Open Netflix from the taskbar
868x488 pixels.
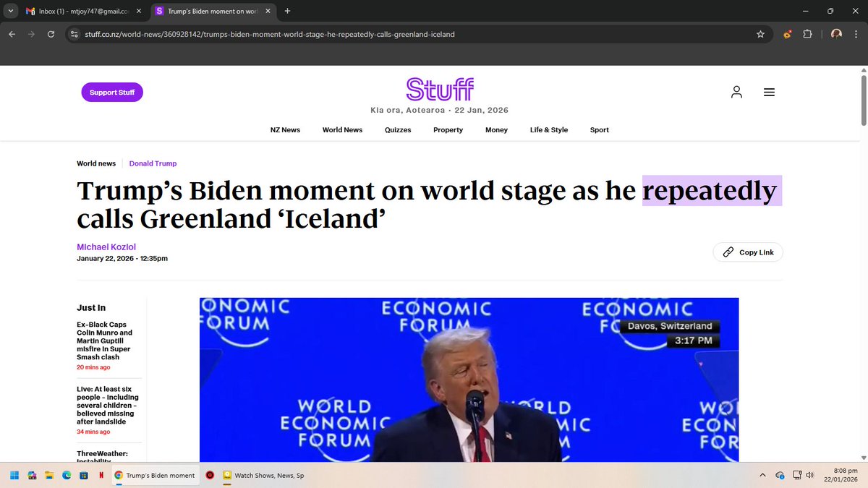(x=101, y=475)
